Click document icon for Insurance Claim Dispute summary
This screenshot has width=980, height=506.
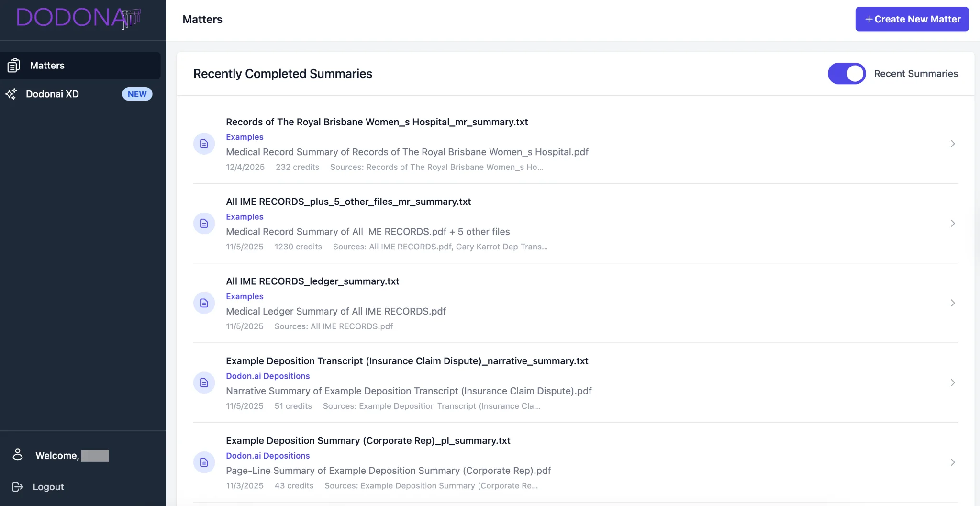pos(204,382)
